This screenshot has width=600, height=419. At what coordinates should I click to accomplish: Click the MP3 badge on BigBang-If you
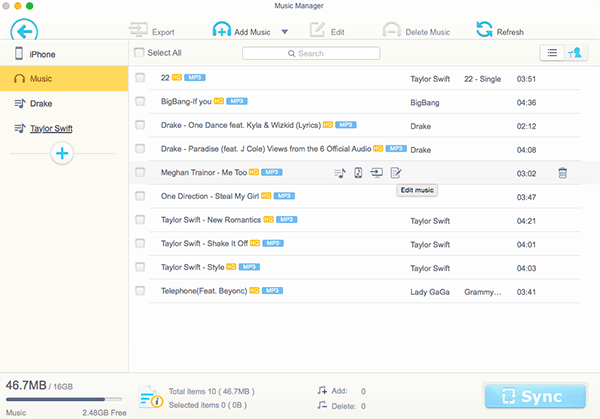[x=237, y=101]
